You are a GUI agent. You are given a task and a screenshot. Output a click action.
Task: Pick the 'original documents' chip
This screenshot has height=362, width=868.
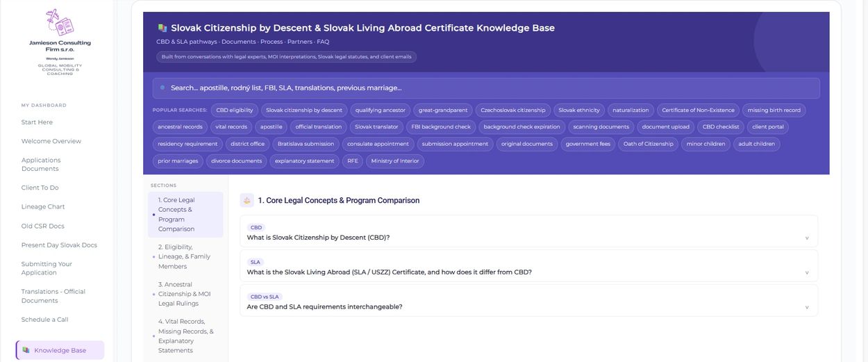click(x=527, y=144)
